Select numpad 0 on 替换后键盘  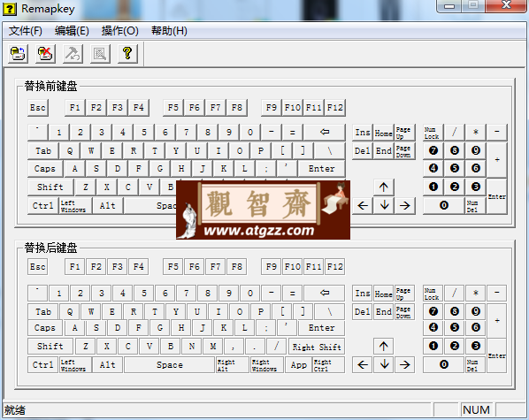[x=444, y=364]
